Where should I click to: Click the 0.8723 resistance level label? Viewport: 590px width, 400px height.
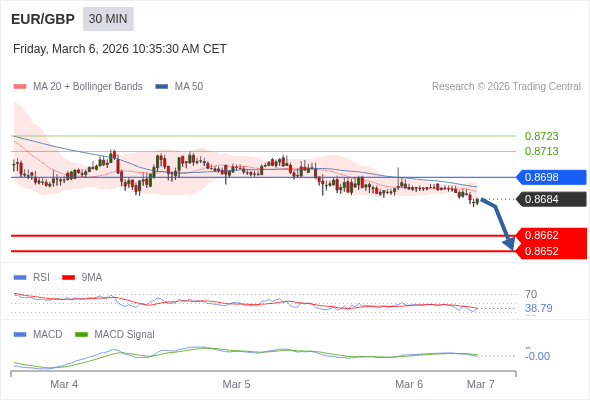click(x=541, y=136)
